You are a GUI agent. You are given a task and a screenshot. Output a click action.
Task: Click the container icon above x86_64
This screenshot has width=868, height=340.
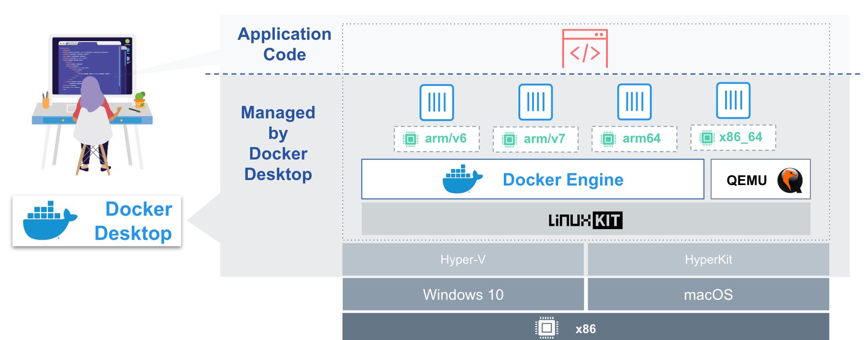(733, 101)
